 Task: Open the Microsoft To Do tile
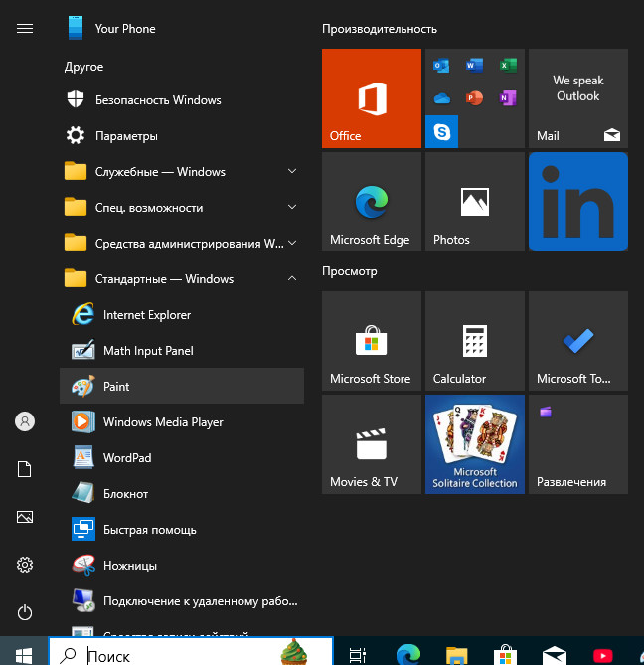pos(578,341)
